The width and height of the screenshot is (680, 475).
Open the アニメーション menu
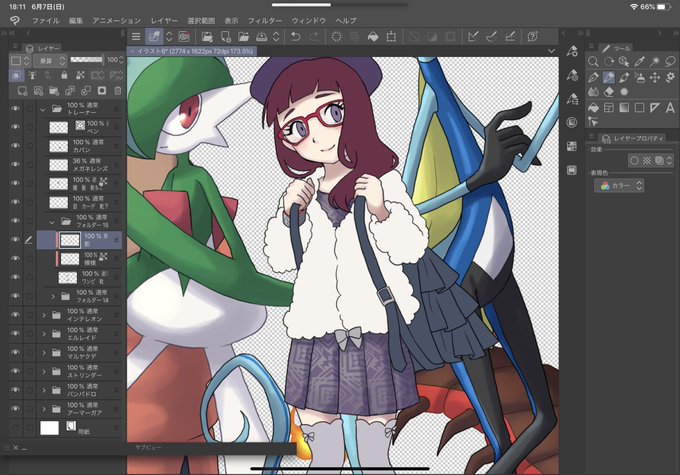click(116, 20)
